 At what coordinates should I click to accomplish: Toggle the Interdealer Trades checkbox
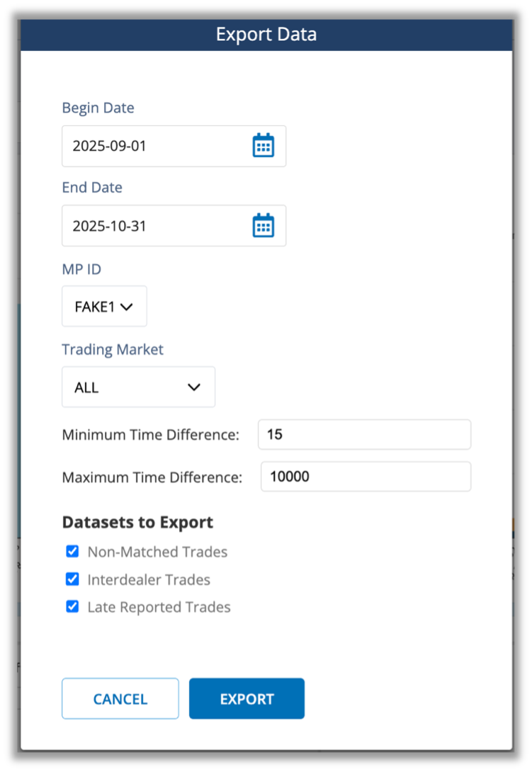tap(72, 579)
